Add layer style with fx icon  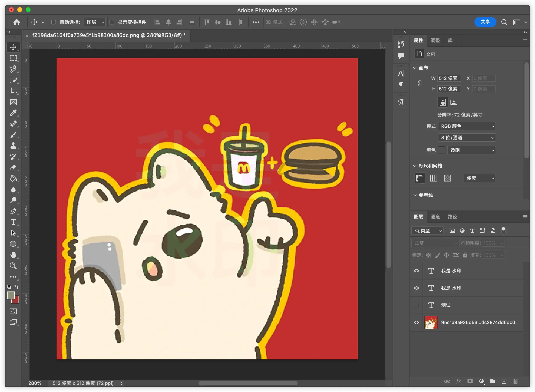tap(459, 381)
